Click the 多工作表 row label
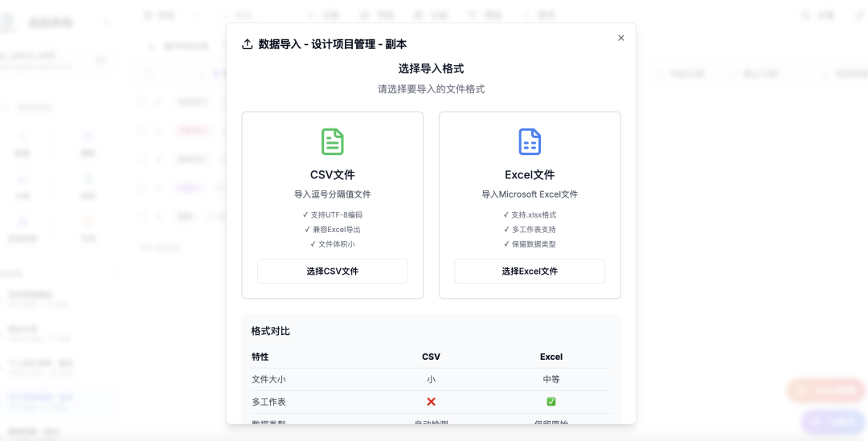 268,402
